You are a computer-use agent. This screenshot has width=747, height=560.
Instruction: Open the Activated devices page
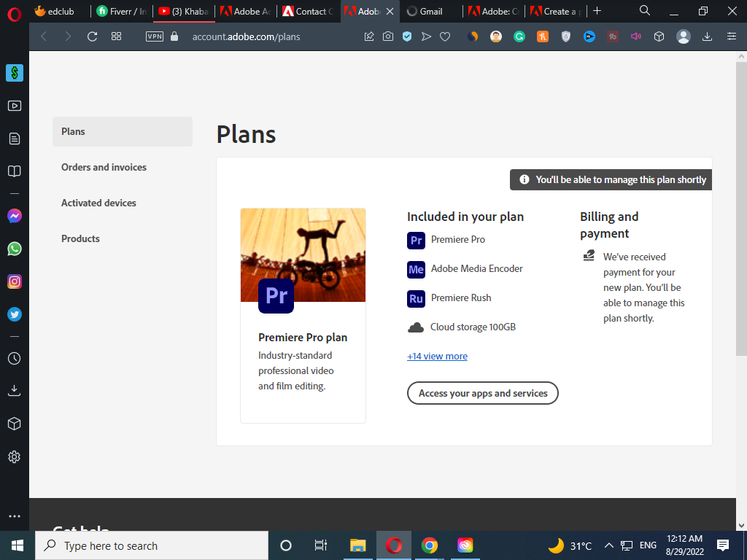click(x=98, y=203)
